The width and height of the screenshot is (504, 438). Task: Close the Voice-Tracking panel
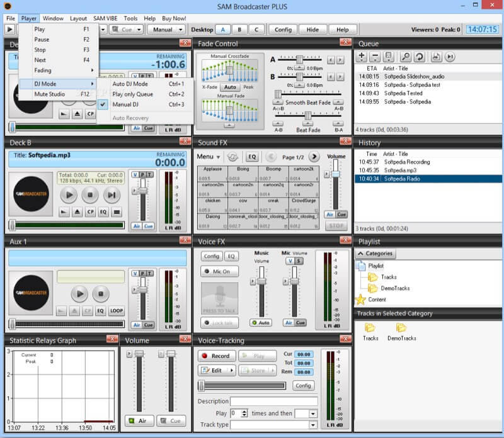345,339
